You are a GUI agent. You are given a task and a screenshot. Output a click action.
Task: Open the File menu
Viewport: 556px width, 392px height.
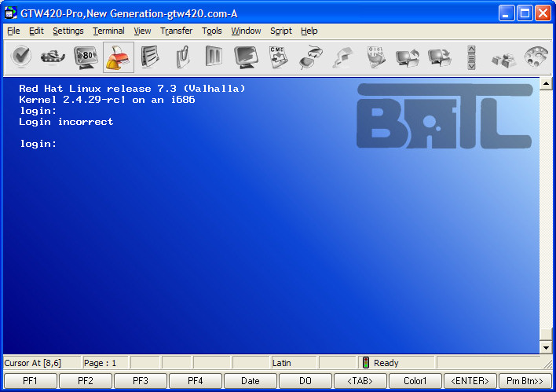coord(13,31)
